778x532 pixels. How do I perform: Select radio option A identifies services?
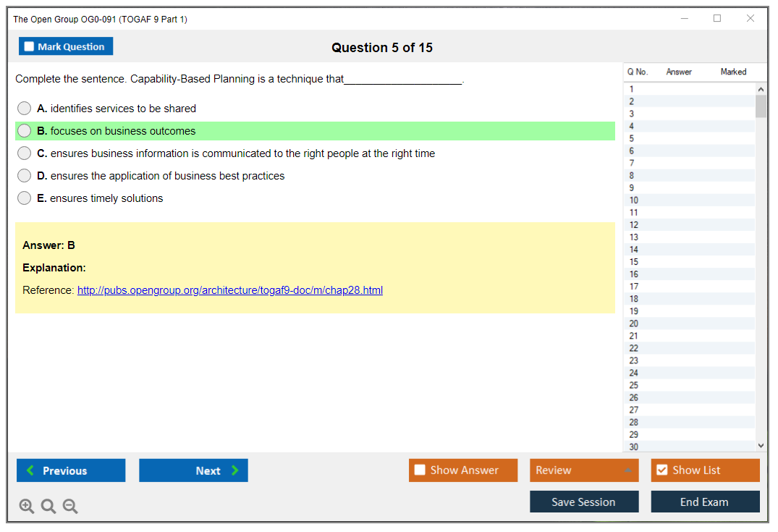25,109
